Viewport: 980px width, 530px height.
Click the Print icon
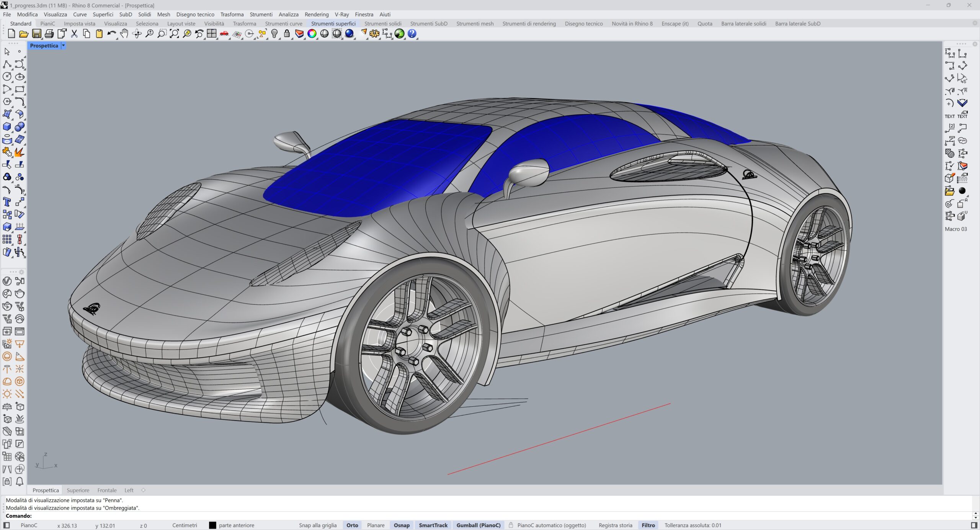[49, 34]
